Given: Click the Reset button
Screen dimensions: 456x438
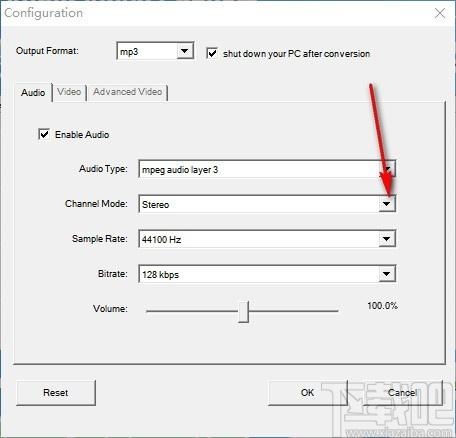Looking at the screenshot, I should [56, 393].
